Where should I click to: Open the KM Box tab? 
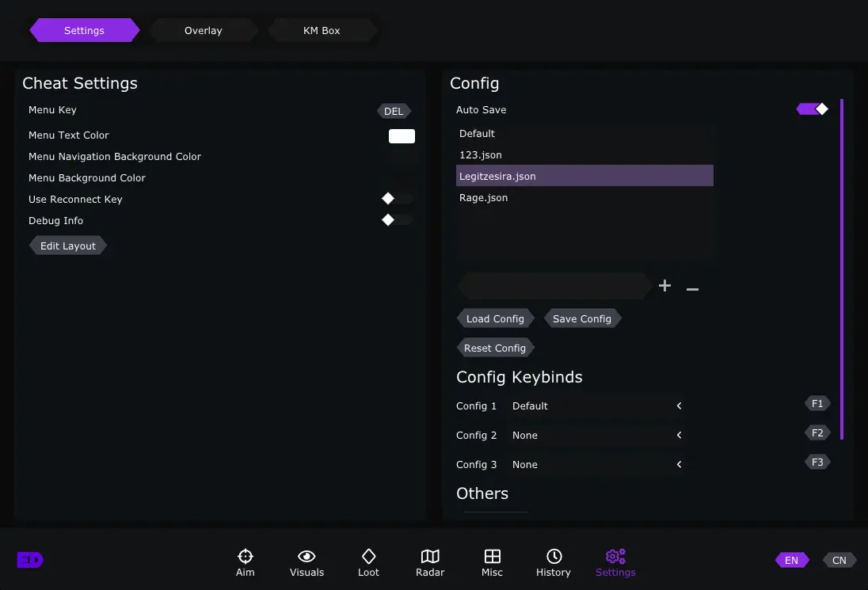322,31
